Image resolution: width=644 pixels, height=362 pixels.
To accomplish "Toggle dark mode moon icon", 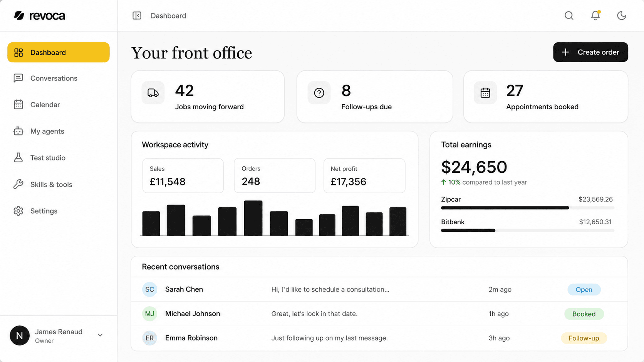I will coord(622,15).
